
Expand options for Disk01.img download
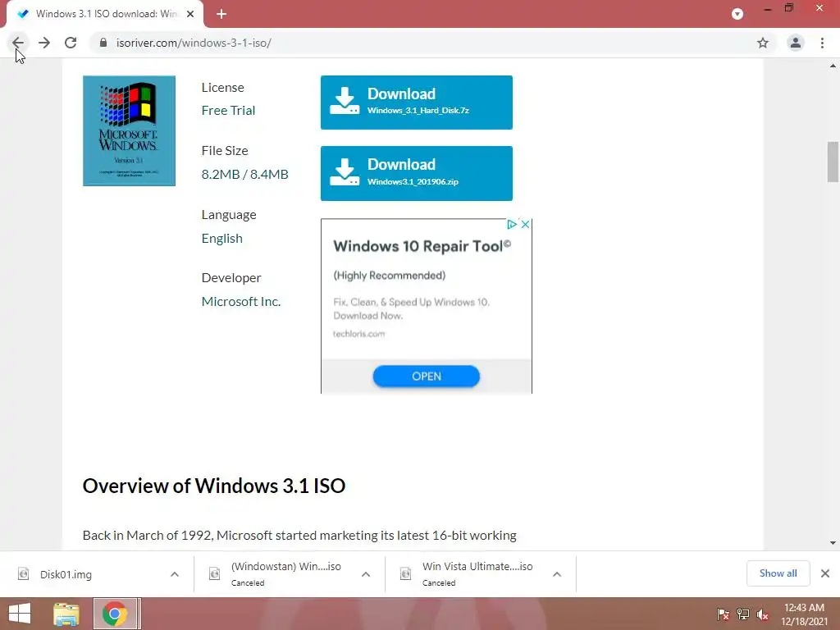[175, 574]
